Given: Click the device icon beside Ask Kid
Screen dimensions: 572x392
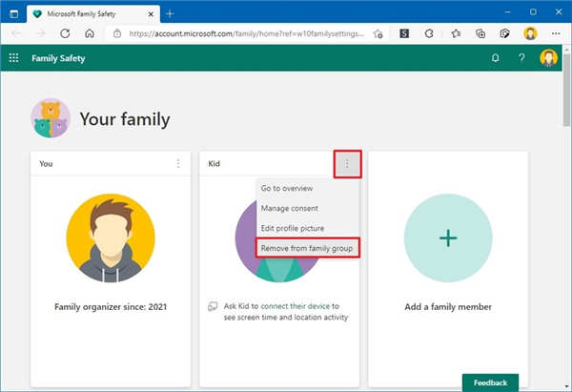Looking at the screenshot, I should click(x=213, y=306).
